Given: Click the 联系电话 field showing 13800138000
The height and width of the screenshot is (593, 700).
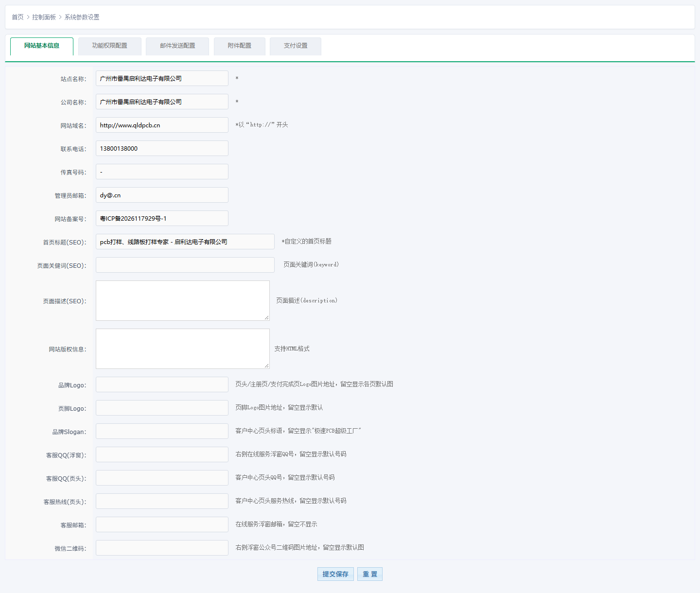Looking at the screenshot, I should pos(162,148).
